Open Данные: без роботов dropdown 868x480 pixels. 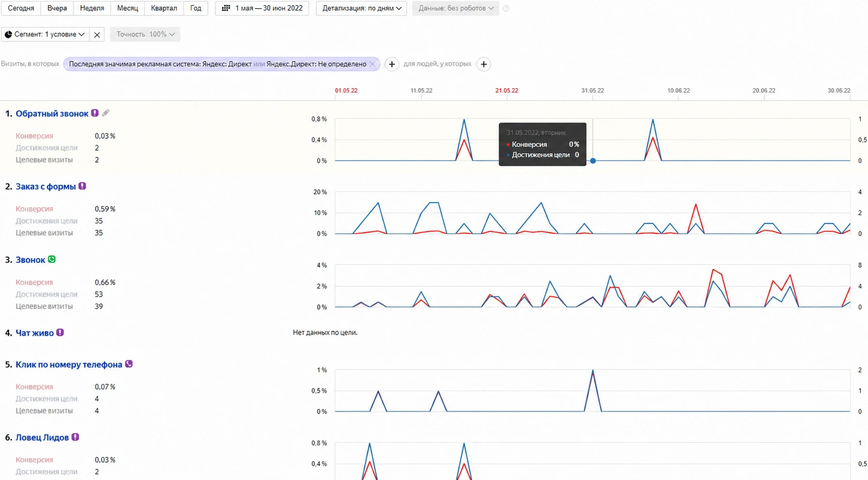pos(456,8)
